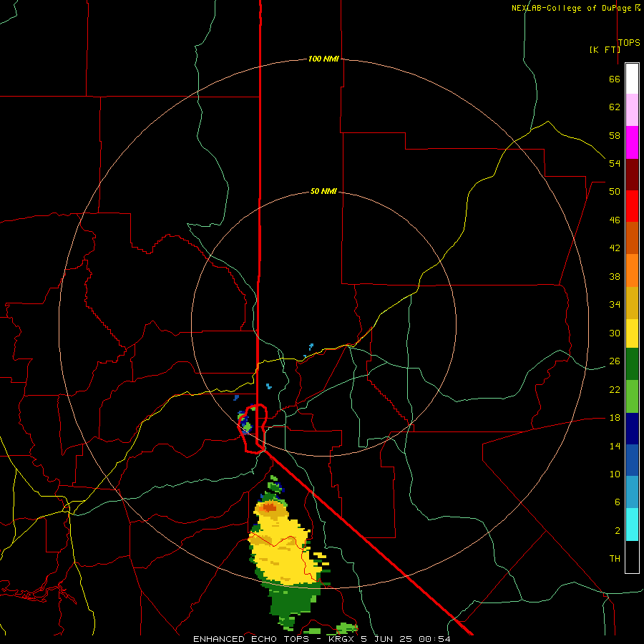Click the light blue 6 kft swatch
This screenshot has width=644, height=644.
coord(632,492)
